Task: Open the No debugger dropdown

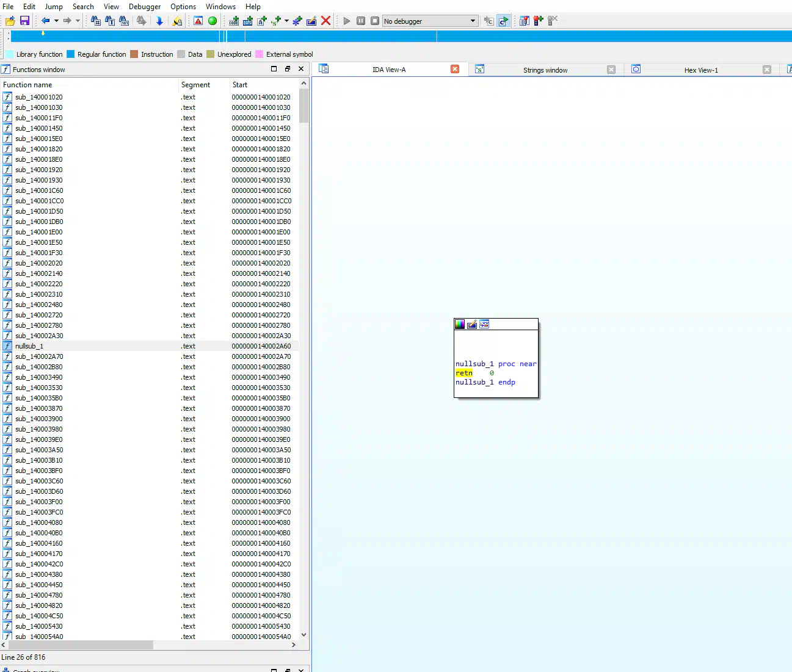Action: click(x=473, y=21)
